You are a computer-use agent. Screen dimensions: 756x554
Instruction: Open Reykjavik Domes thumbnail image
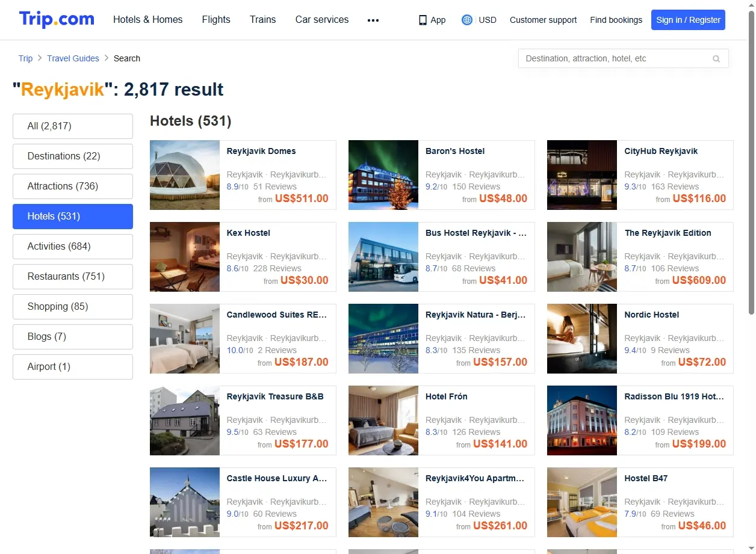(185, 175)
